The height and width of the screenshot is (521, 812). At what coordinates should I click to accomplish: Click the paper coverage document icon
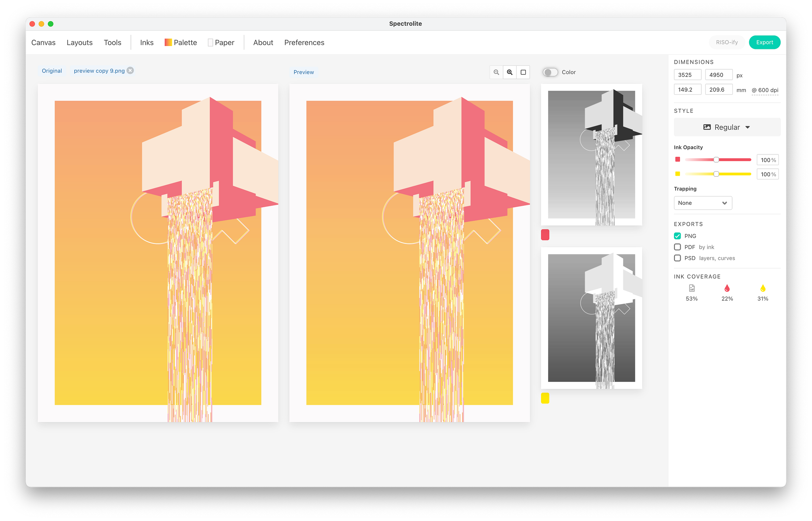[692, 288]
